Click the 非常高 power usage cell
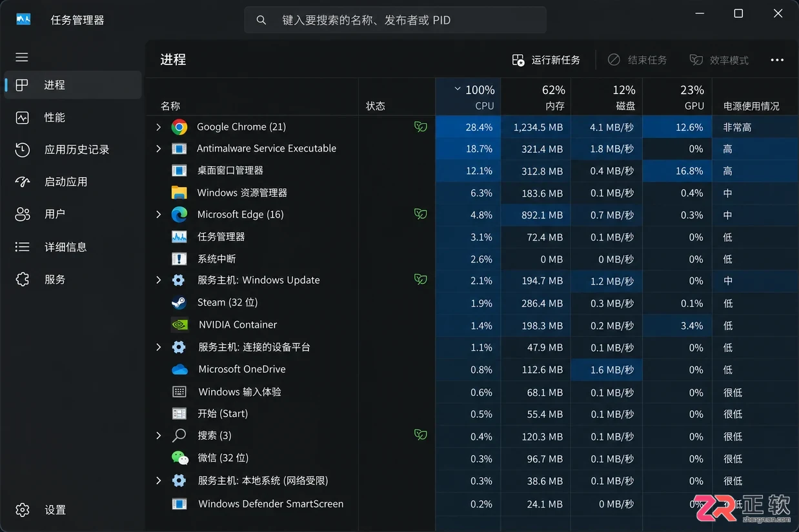The height and width of the screenshot is (532, 799). tap(755, 128)
